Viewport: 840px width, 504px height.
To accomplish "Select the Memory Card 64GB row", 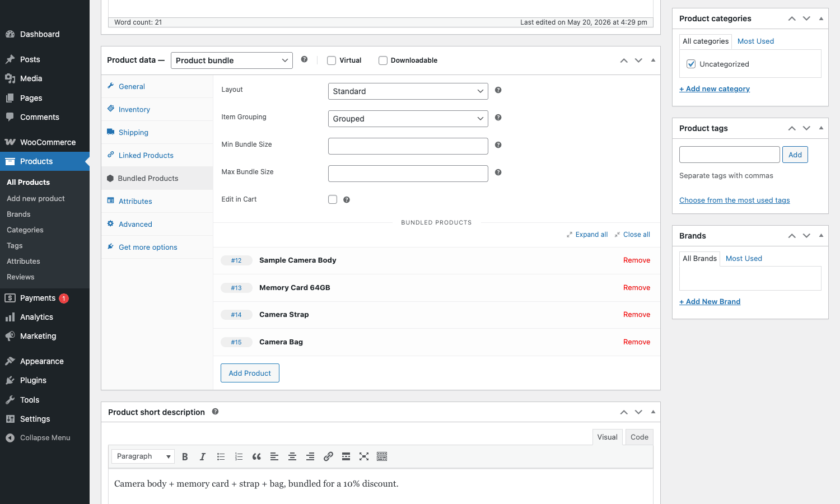I will coord(437,288).
